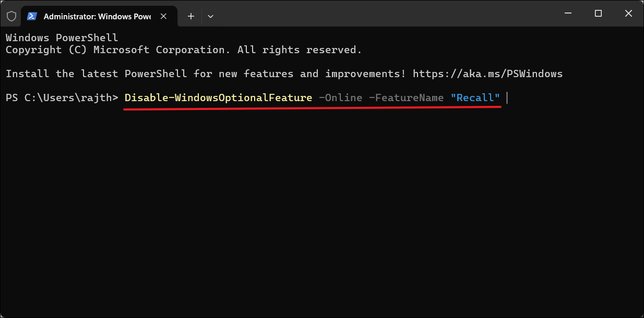Click the "Recall" string value
The image size is (644, 318).
tap(475, 97)
